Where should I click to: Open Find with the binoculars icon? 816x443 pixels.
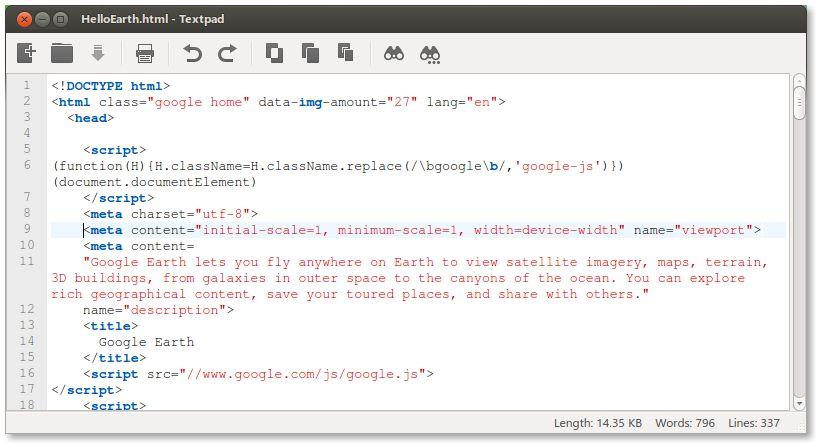pos(394,53)
